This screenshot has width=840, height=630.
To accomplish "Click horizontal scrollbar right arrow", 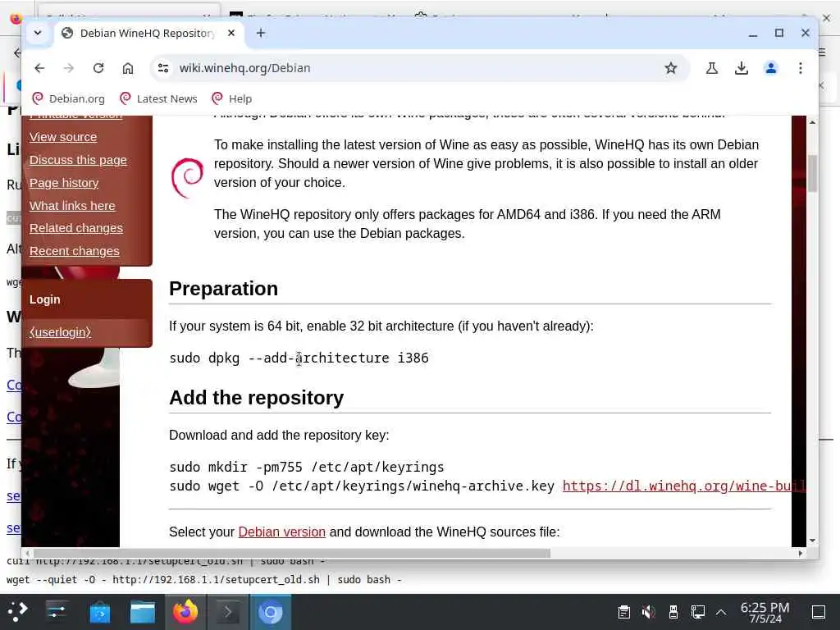I will coord(801,554).
